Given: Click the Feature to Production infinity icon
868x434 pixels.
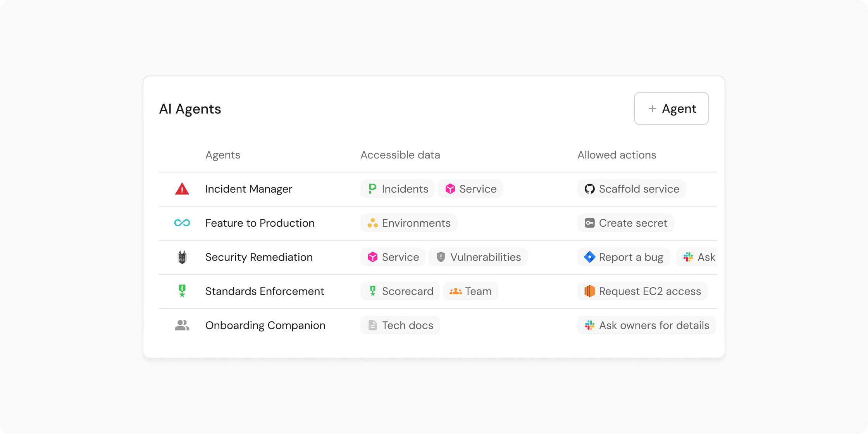Looking at the screenshot, I should pyautogui.click(x=182, y=223).
